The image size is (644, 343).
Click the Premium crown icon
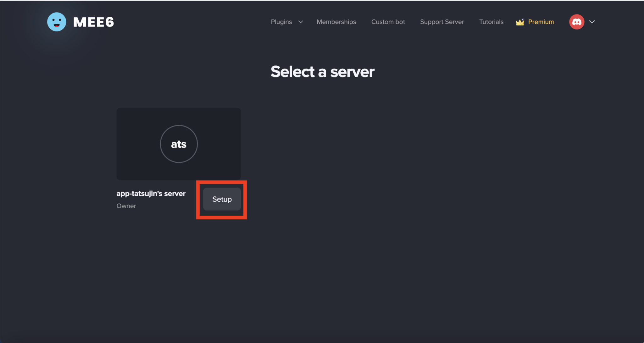[x=519, y=22]
